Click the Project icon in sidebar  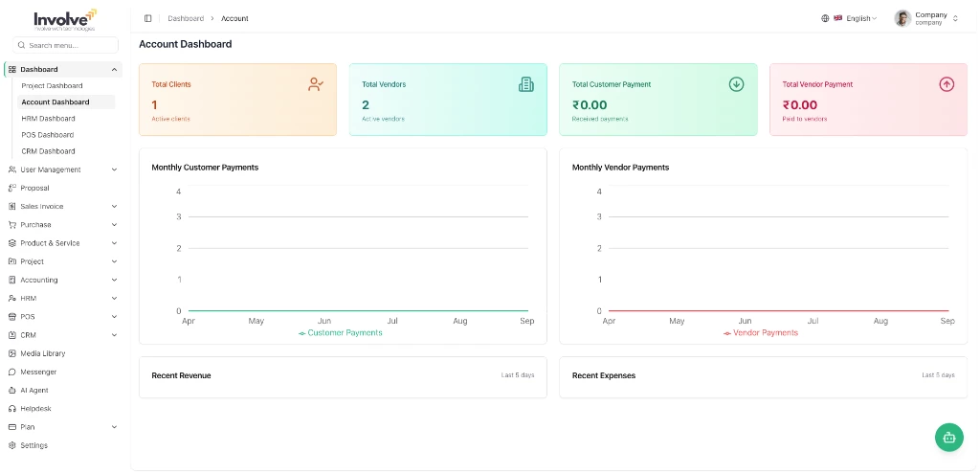pos(11,261)
